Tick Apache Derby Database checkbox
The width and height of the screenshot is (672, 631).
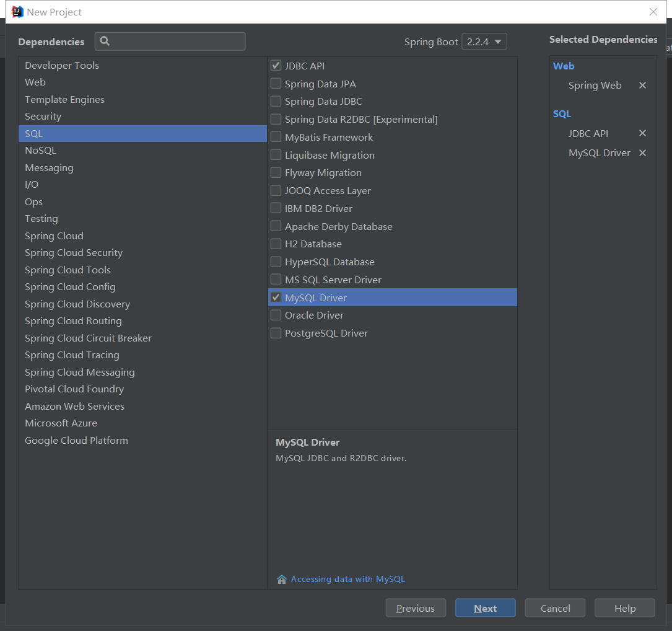coord(276,226)
